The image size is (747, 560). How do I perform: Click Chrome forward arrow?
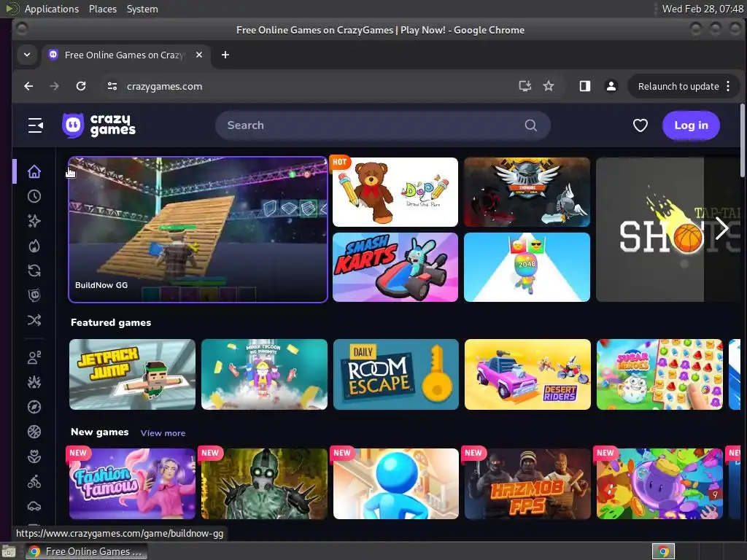click(54, 86)
